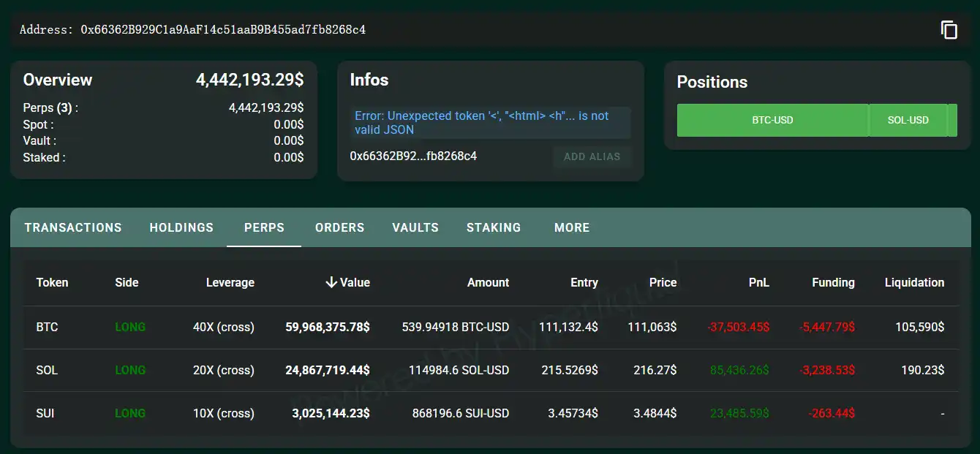Sort by the Leverage column header

click(x=230, y=282)
